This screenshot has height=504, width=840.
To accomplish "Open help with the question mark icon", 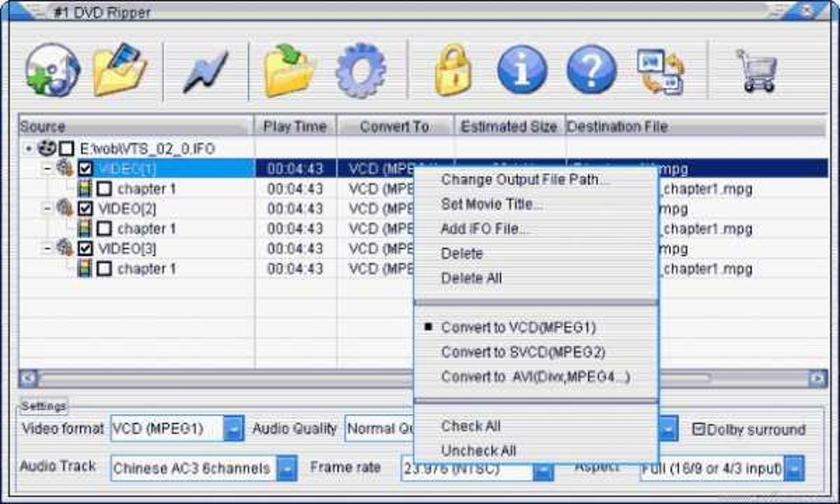I will coord(591,70).
